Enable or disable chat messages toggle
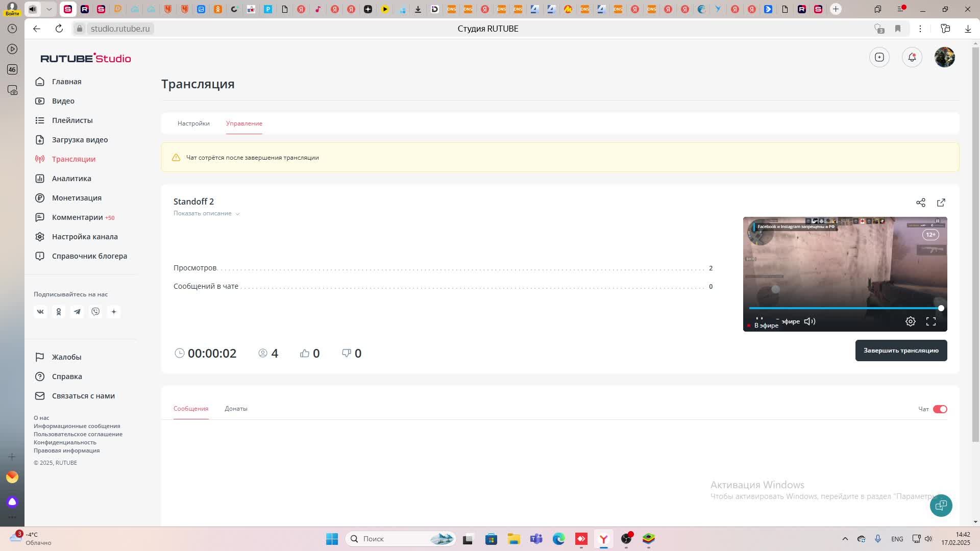This screenshot has width=980, height=551. pos(940,408)
